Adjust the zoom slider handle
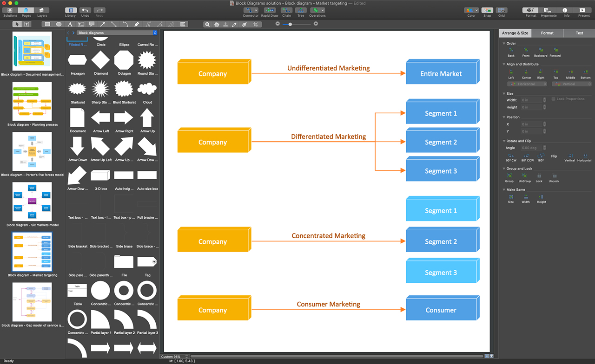Image resolution: width=595 pixels, height=364 pixels. click(290, 24)
